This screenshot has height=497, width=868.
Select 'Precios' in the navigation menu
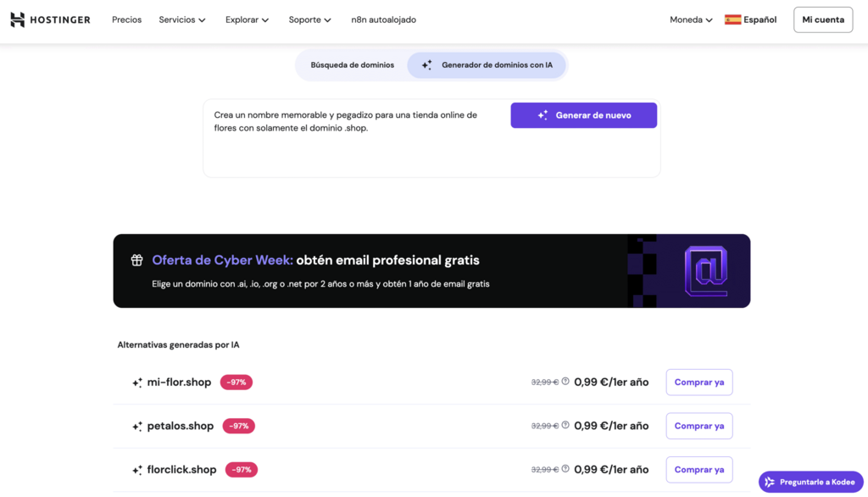pos(126,20)
